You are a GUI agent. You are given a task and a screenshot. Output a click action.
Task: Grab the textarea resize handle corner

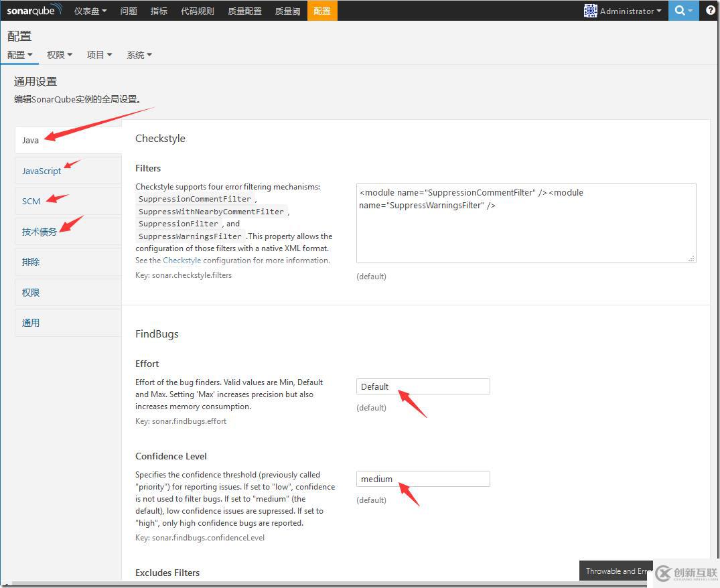tap(691, 259)
